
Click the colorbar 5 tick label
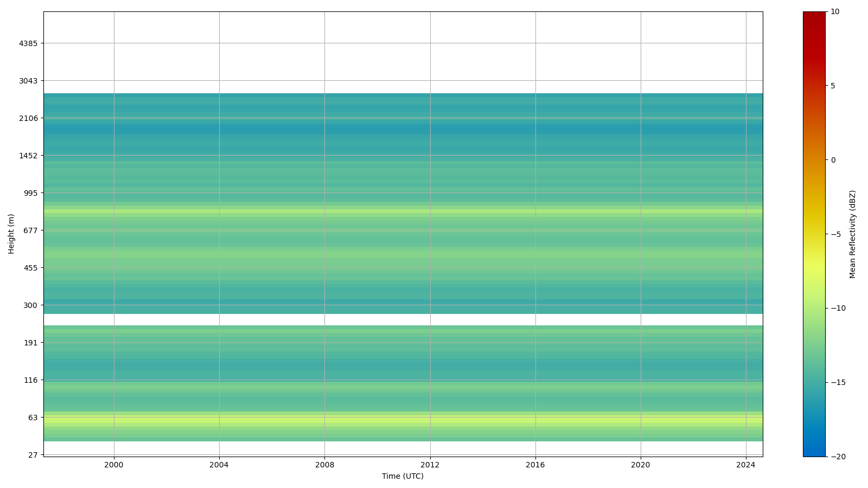(x=833, y=86)
